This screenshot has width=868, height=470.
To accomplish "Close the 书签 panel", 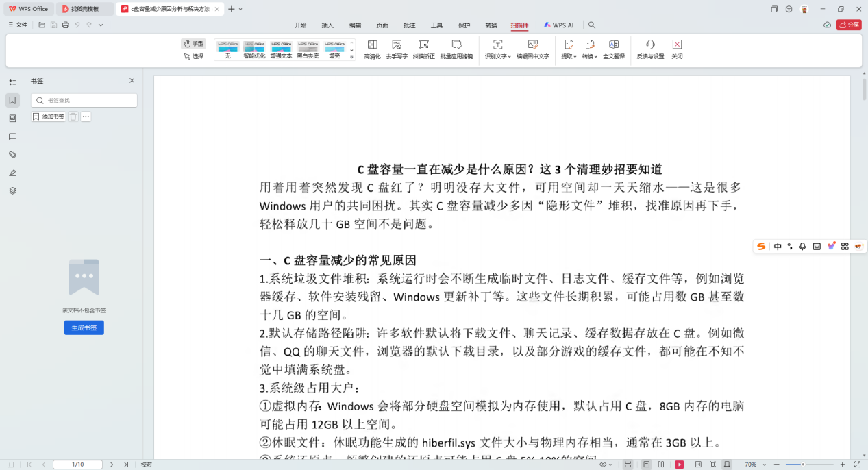I will (132, 81).
